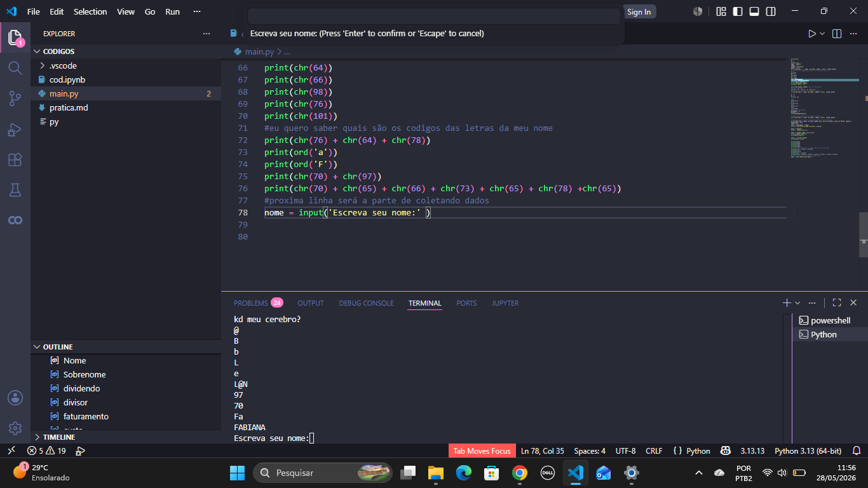The image size is (868, 488).
Task: Open the Accounts menu in activity bar
Action: 15,398
